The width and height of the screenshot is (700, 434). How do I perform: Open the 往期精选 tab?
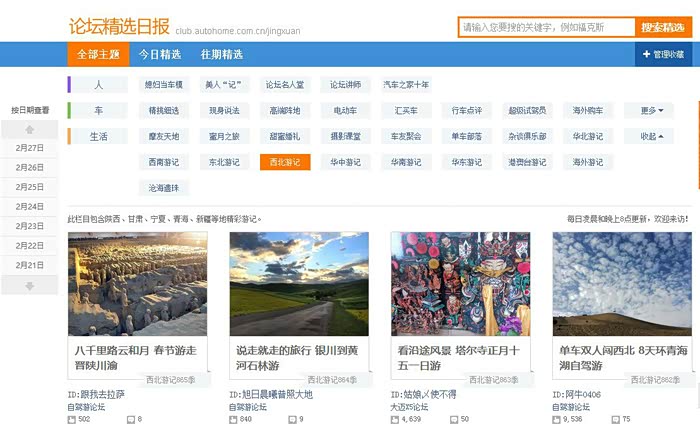tap(221, 54)
